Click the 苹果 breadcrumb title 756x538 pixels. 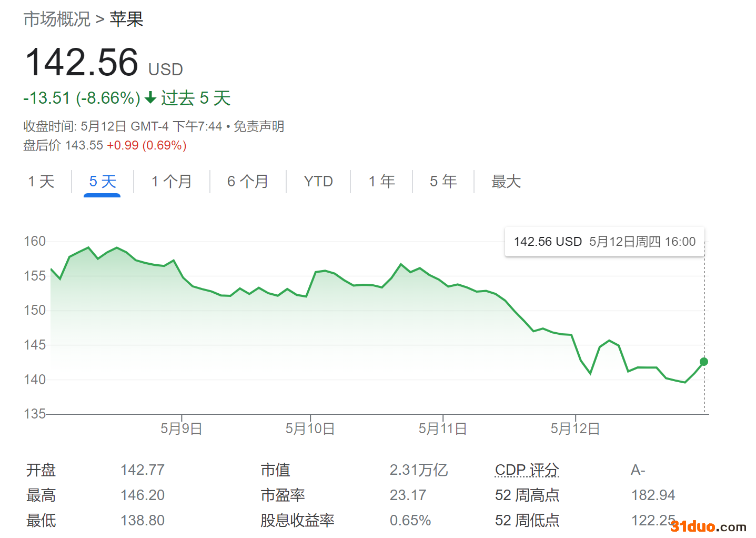click(126, 19)
